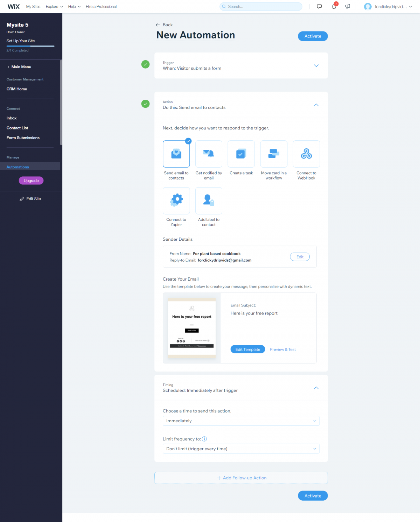Open Preview & Test for the email
The height and width of the screenshot is (522, 420).
click(283, 349)
